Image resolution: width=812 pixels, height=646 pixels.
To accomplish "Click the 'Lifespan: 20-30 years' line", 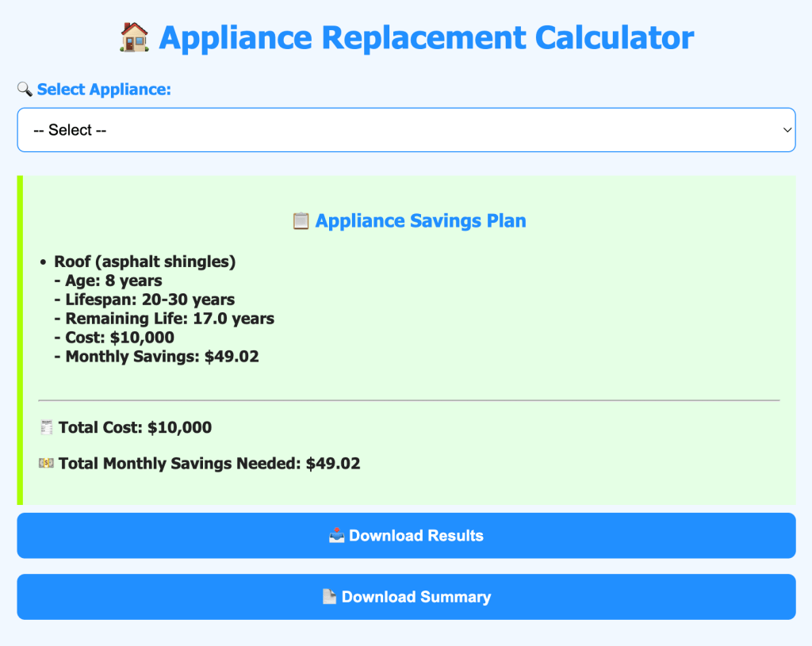I will click(144, 300).
